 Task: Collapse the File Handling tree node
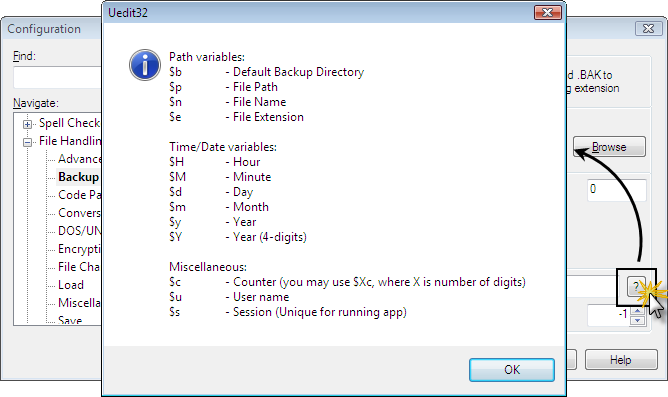[x=27, y=142]
